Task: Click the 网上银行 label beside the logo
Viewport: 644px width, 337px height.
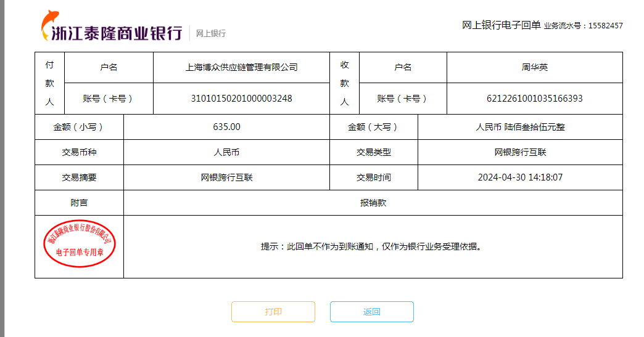Action: coord(211,33)
